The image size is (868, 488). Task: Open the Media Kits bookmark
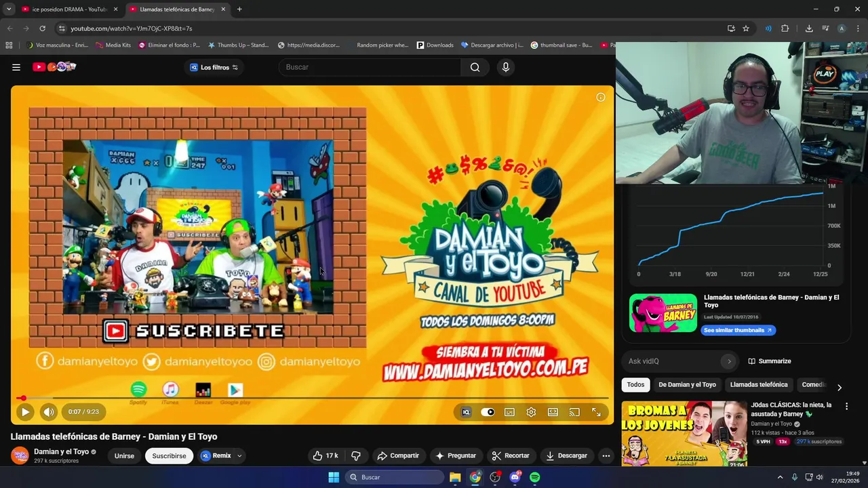[113, 45]
